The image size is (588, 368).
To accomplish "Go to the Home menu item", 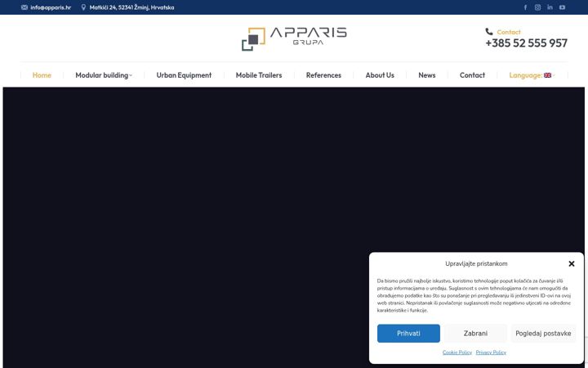I will pos(42,75).
